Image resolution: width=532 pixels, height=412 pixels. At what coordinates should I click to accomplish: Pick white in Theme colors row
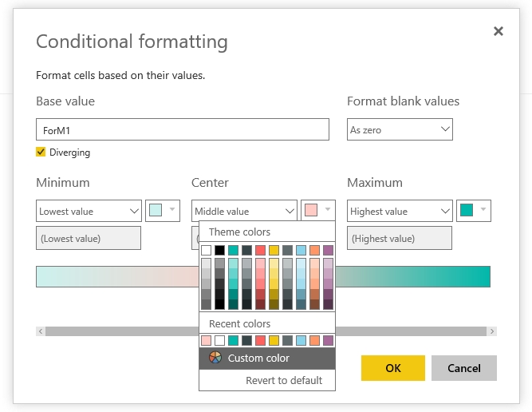(206, 251)
